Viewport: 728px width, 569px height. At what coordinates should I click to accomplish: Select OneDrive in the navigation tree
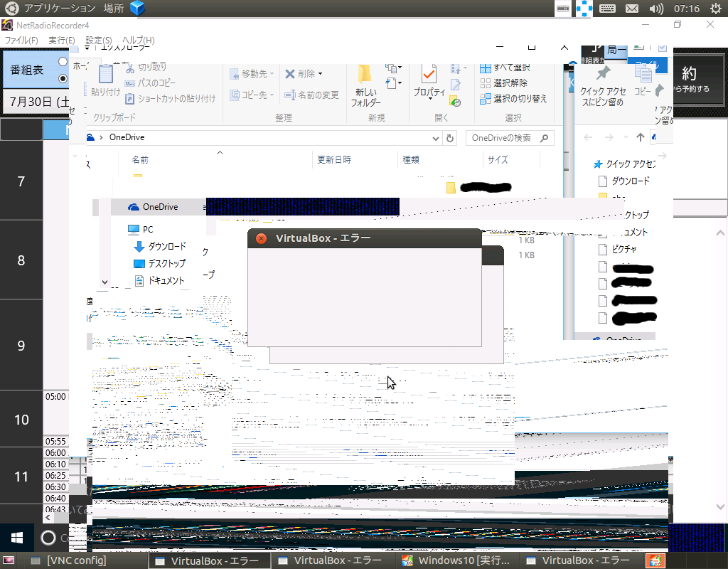pyautogui.click(x=153, y=207)
